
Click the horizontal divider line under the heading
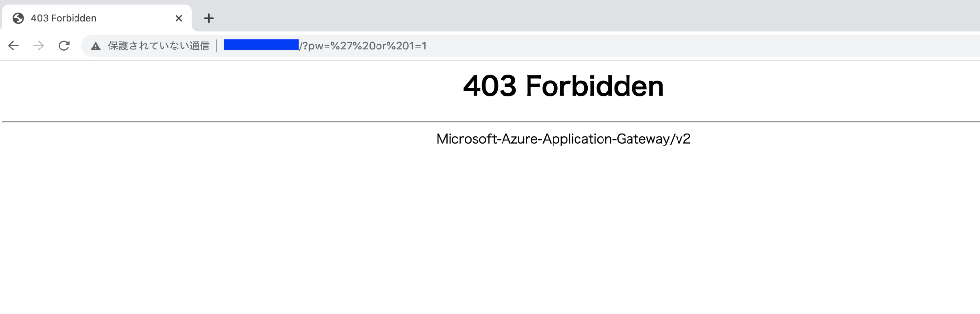[x=491, y=121]
